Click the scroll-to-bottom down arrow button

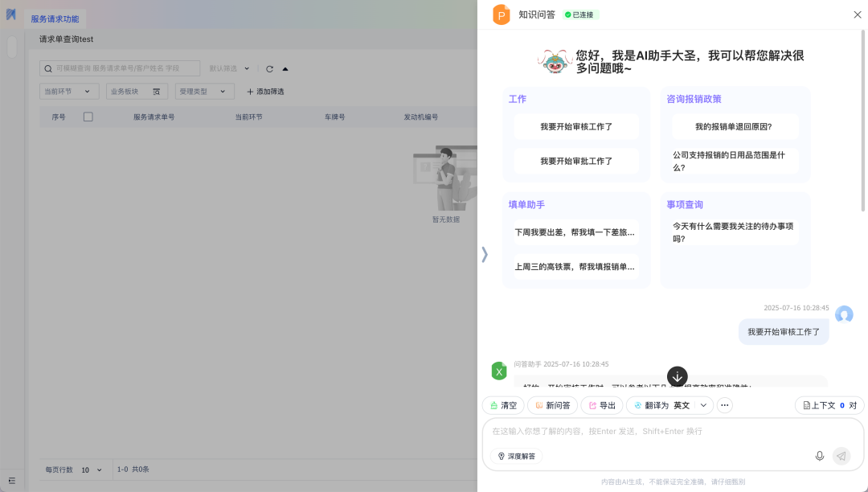pos(678,376)
